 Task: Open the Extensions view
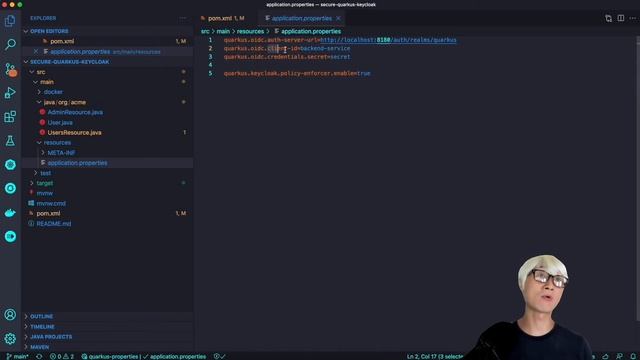(x=10, y=117)
